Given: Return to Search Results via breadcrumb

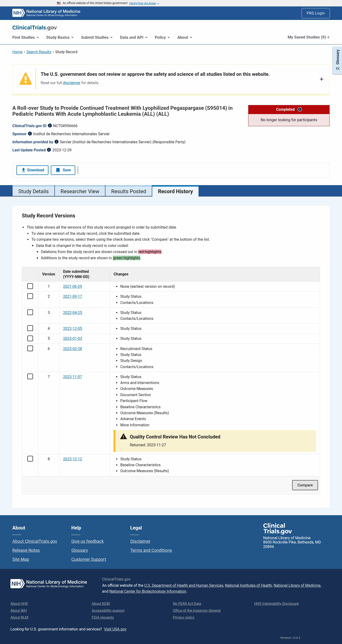Looking at the screenshot, I should [x=39, y=52].
